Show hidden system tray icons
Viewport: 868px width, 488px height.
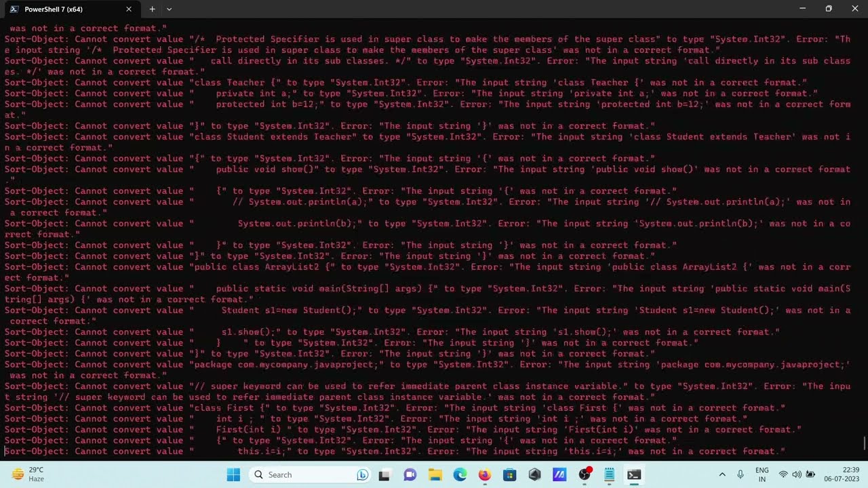722,474
